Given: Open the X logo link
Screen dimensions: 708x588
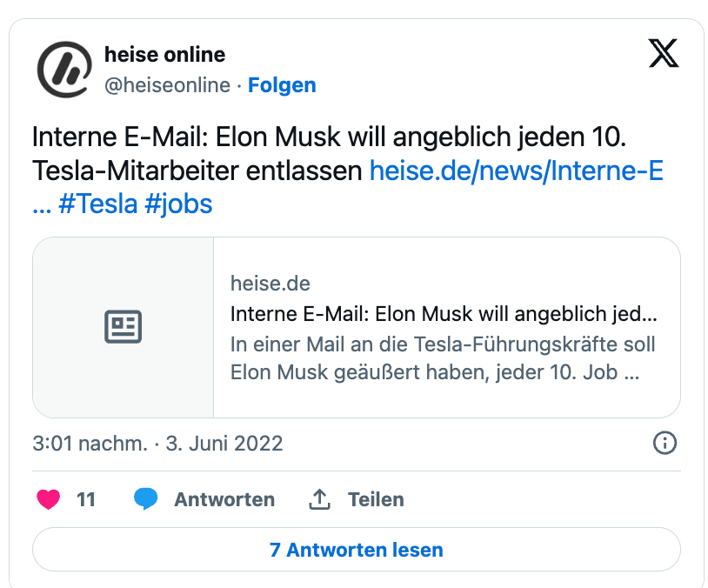Looking at the screenshot, I should point(665,55).
